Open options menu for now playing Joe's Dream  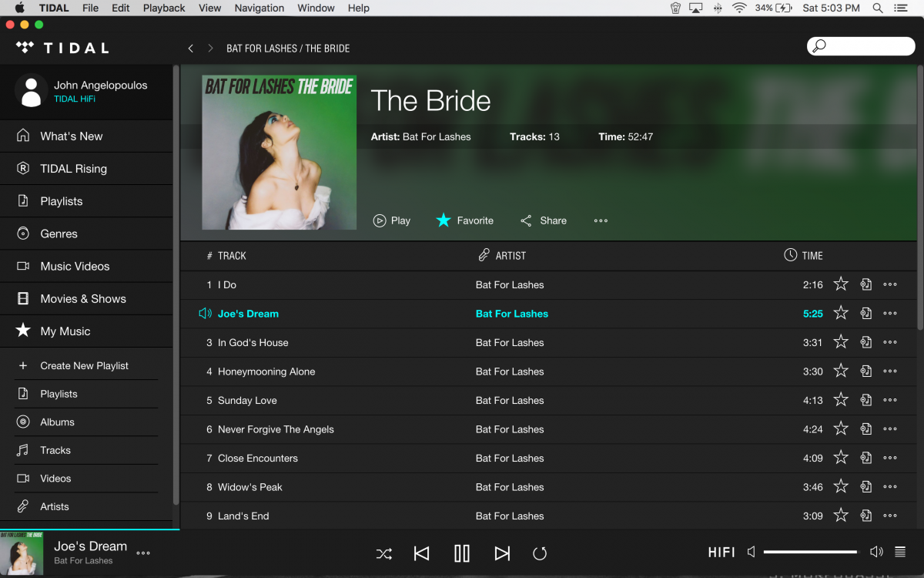tap(143, 553)
